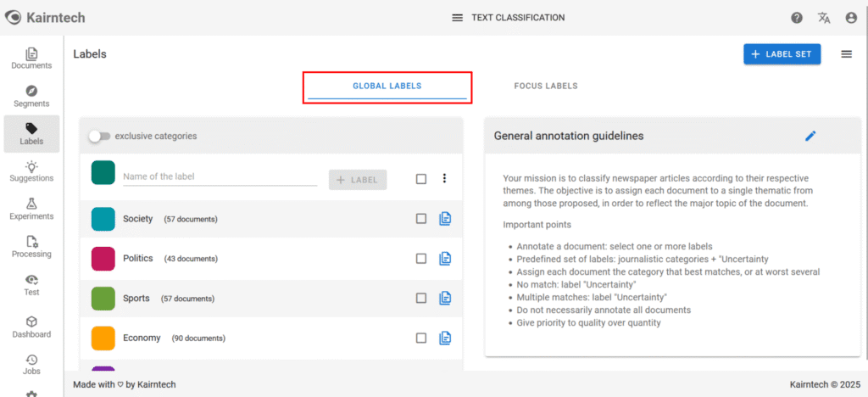
Task: Open the language translation icon
Action: coord(824,18)
